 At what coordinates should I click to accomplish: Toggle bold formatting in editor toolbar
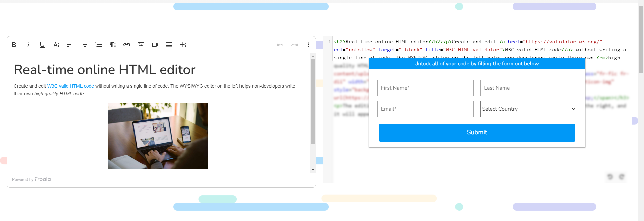tap(14, 45)
